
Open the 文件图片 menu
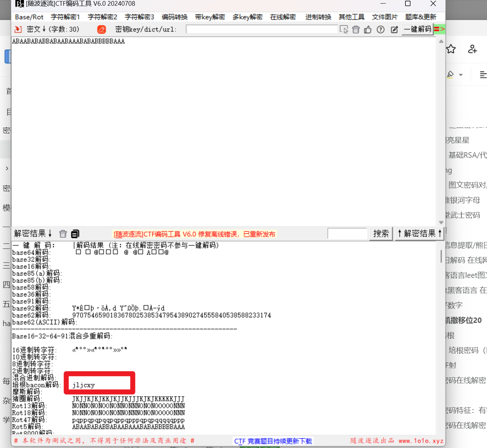[x=385, y=17]
